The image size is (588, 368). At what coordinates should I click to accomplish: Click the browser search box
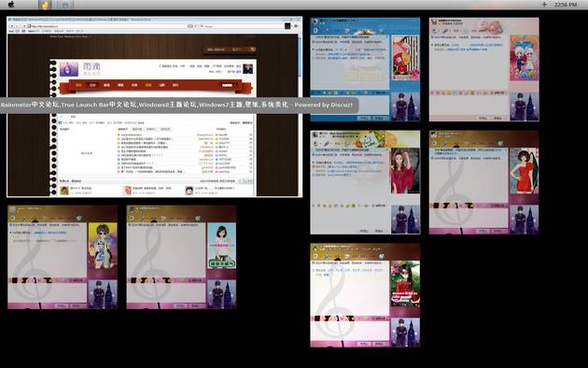[x=242, y=26]
